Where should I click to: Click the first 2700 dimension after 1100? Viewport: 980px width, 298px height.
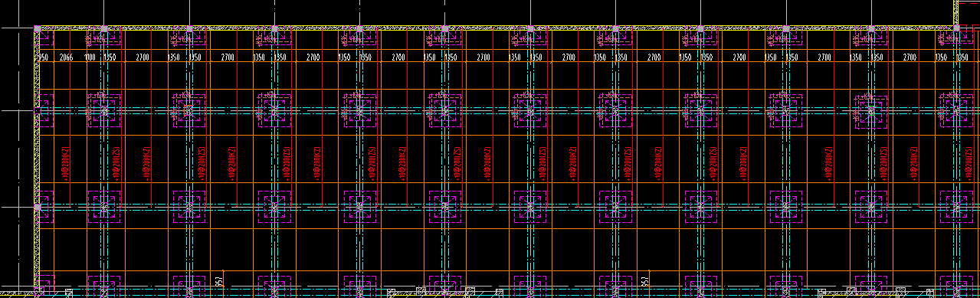(x=143, y=57)
